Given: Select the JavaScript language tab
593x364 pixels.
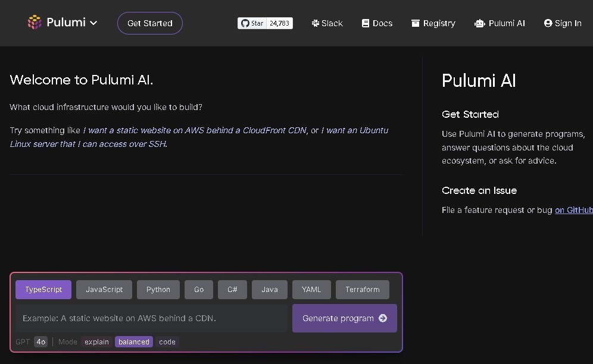Looking at the screenshot, I should [x=104, y=290].
